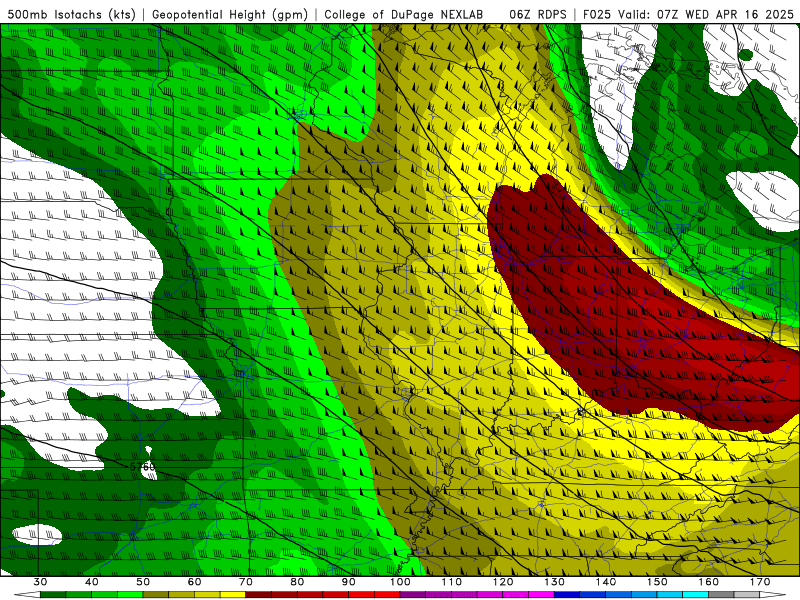This screenshot has width=800, height=600.
Task: Pick the darkest green swatch starting at 30
Action: point(53,594)
